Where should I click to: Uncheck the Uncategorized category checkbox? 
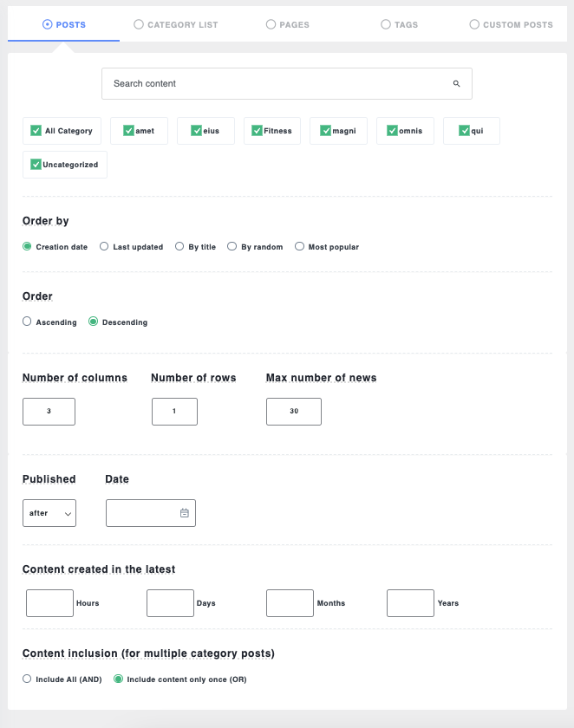pyautogui.click(x=36, y=165)
